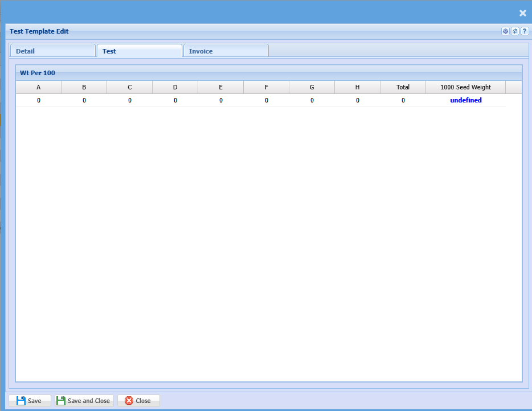Image resolution: width=532 pixels, height=411 pixels.
Task: Click the refresh arrows icon in header
Action: [515, 31]
